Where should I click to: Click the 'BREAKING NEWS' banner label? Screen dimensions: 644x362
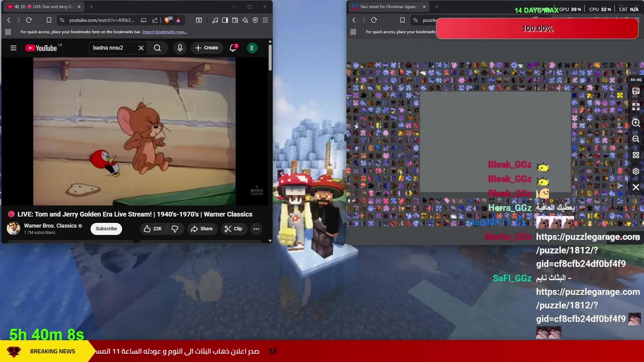click(x=52, y=351)
